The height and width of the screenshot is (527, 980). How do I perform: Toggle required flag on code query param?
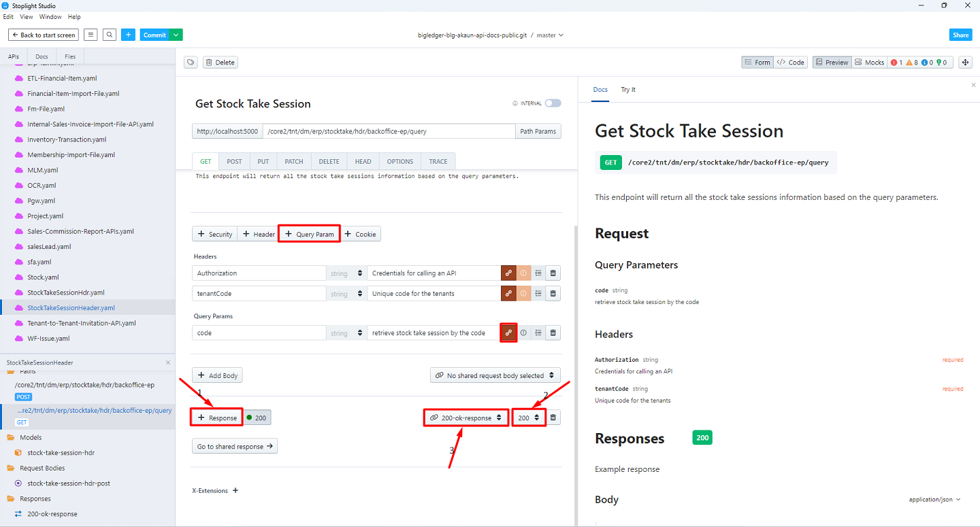(523, 333)
